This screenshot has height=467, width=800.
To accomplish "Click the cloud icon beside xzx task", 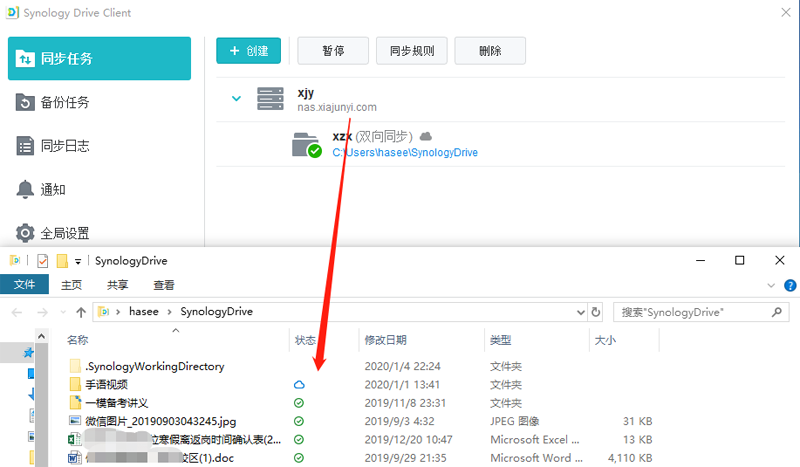I will 426,136.
